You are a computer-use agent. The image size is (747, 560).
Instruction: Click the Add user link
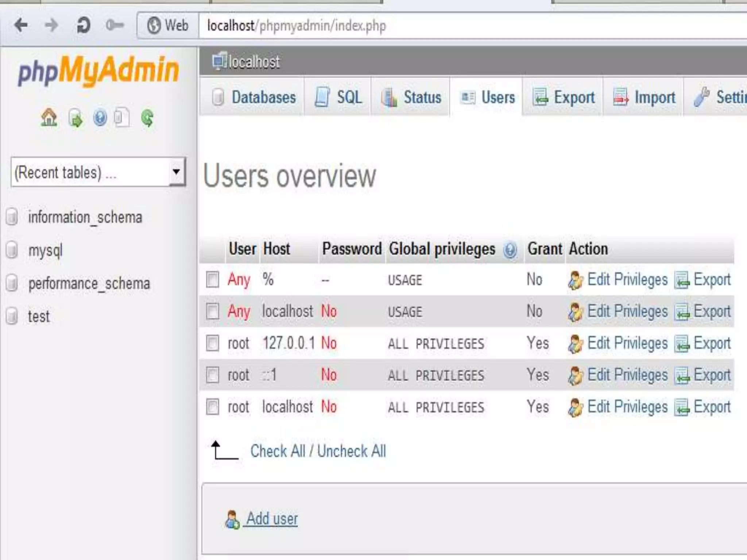272,518
